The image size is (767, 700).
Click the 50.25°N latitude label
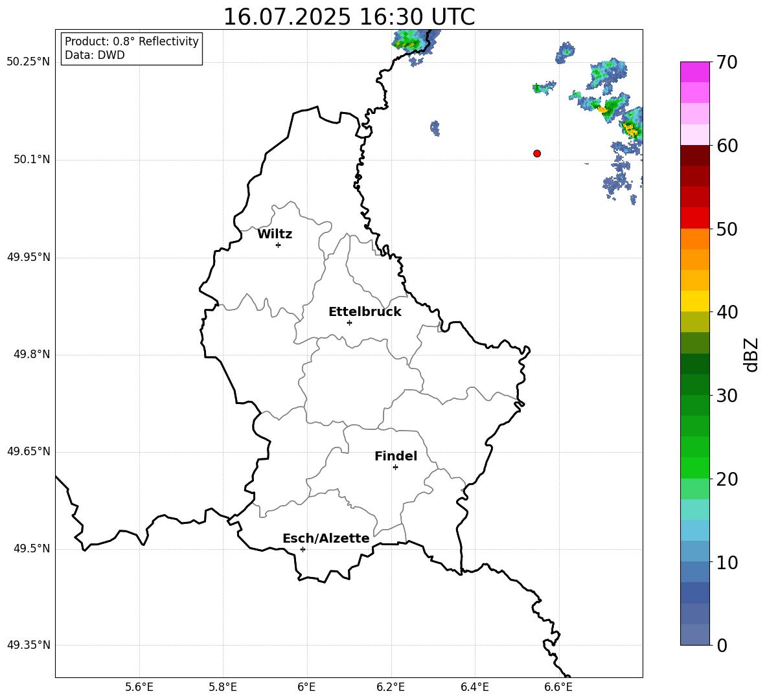click(x=29, y=62)
